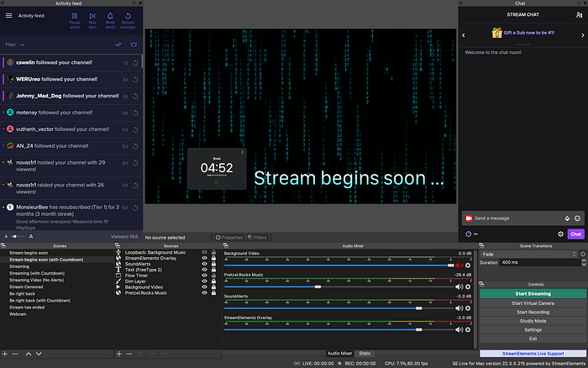
Task: Click the bits icon in chat input
Action: [x=567, y=218]
